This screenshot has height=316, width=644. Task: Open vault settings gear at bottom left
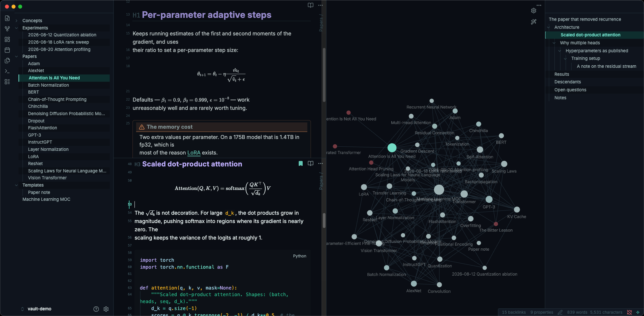click(106, 309)
